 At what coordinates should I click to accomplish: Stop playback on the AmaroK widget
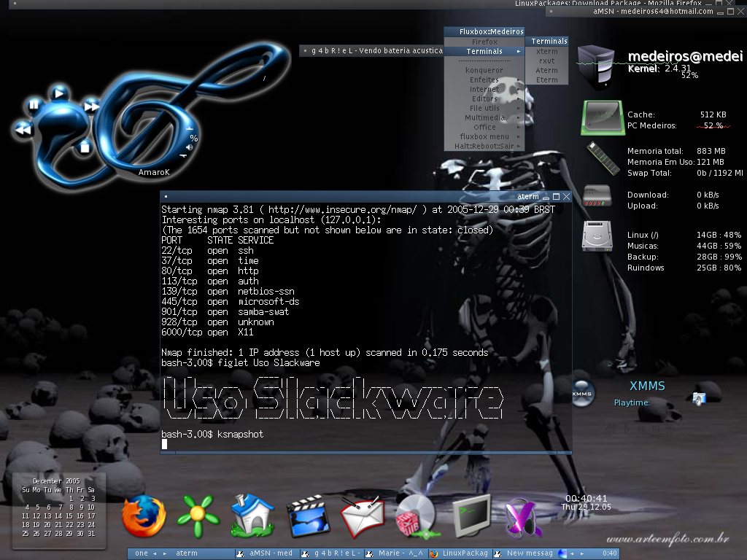point(85,147)
